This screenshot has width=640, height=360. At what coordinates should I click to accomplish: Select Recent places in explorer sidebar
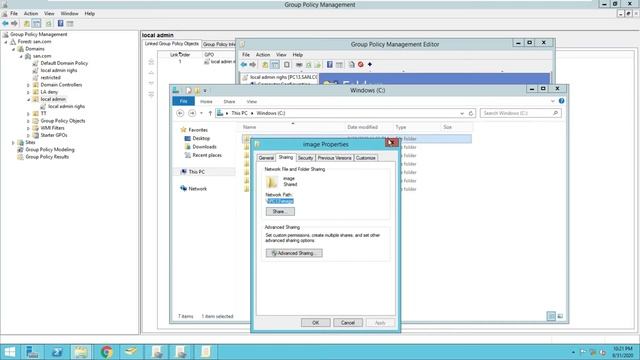[207, 156]
